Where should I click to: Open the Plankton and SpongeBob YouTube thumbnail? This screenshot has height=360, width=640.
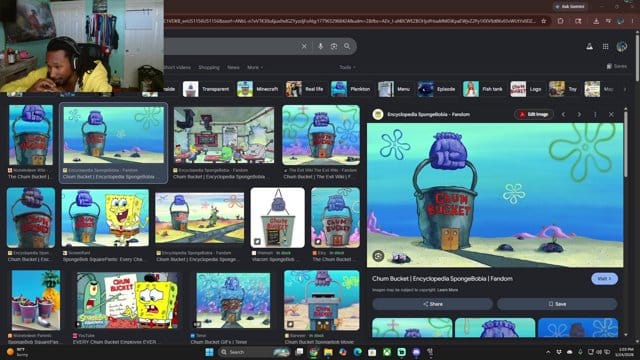pos(127,300)
